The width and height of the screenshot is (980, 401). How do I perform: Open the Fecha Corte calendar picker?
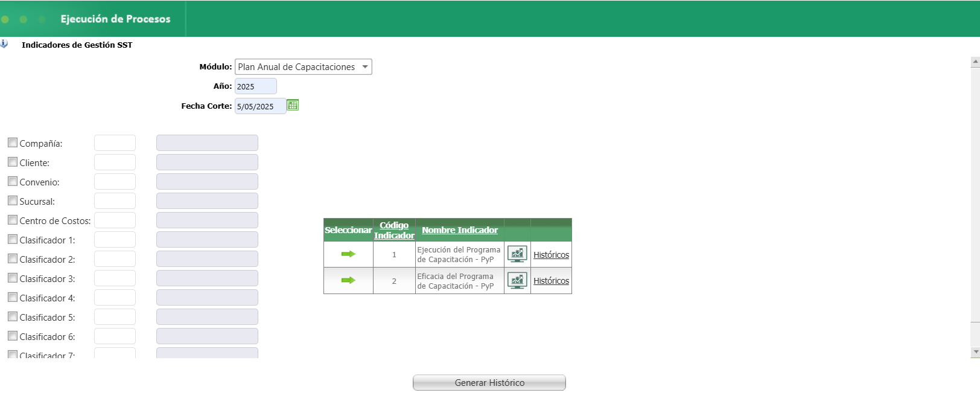tap(293, 105)
